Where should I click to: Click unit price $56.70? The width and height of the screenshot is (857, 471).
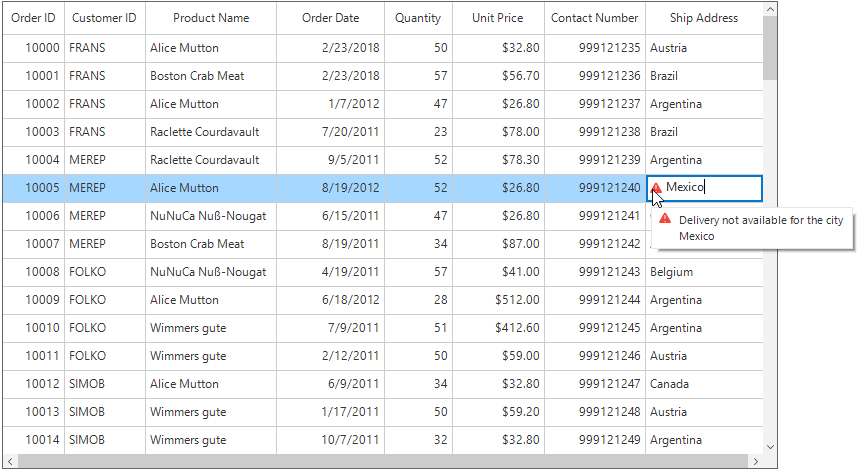[x=498, y=76]
